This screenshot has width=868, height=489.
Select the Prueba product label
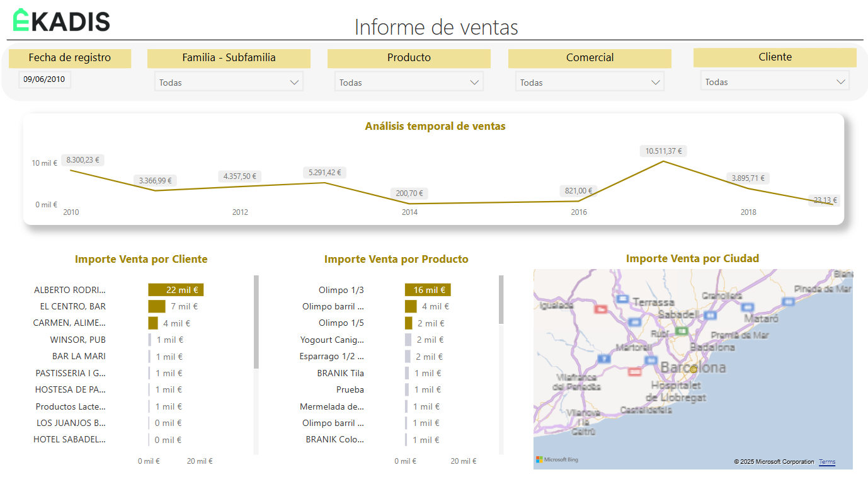[350, 389]
